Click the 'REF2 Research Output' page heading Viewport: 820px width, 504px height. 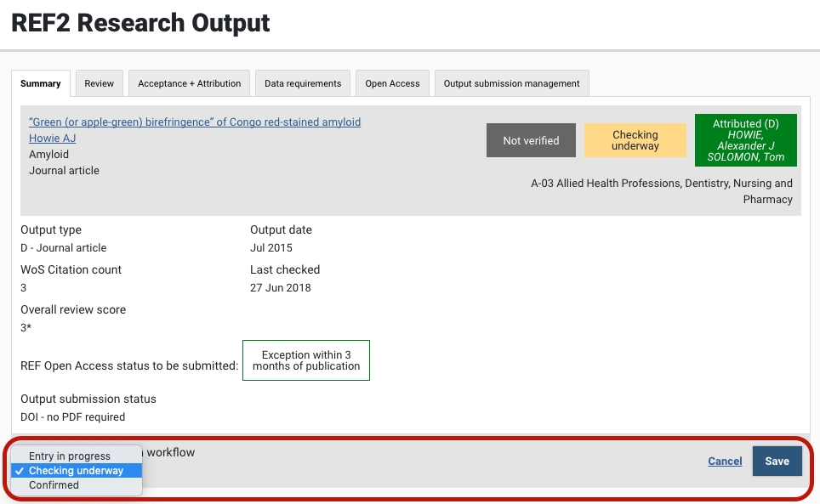[x=140, y=23]
